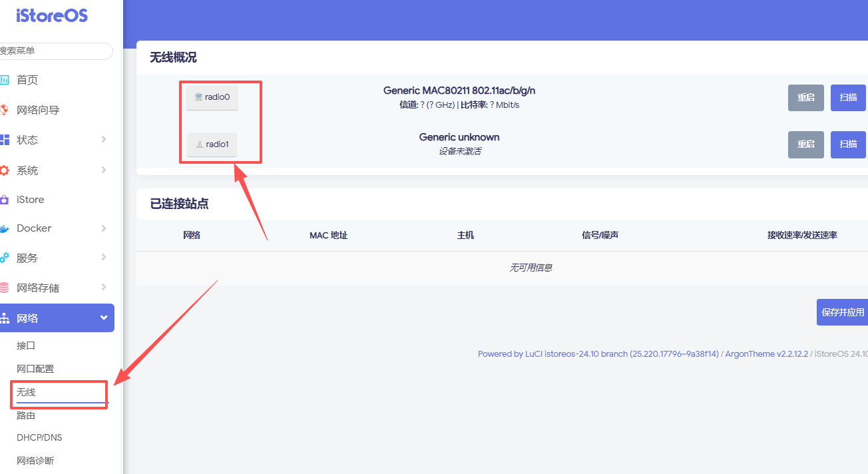Click the 保存并应用 button
Image resolution: width=868 pixels, height=474 pixels.
pos(843,312)
